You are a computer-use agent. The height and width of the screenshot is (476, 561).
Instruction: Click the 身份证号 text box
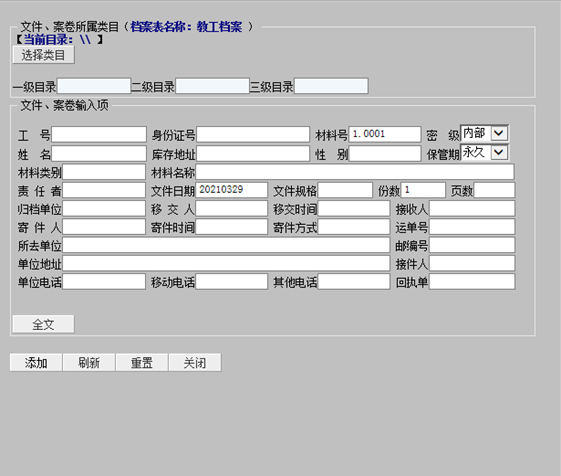coord(253,135)
